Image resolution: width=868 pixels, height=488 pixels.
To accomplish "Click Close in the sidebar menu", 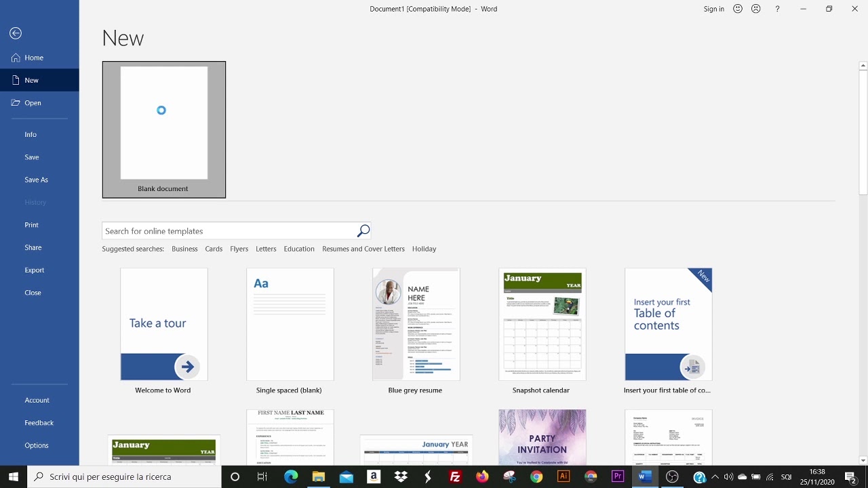I will coord(39,293).
